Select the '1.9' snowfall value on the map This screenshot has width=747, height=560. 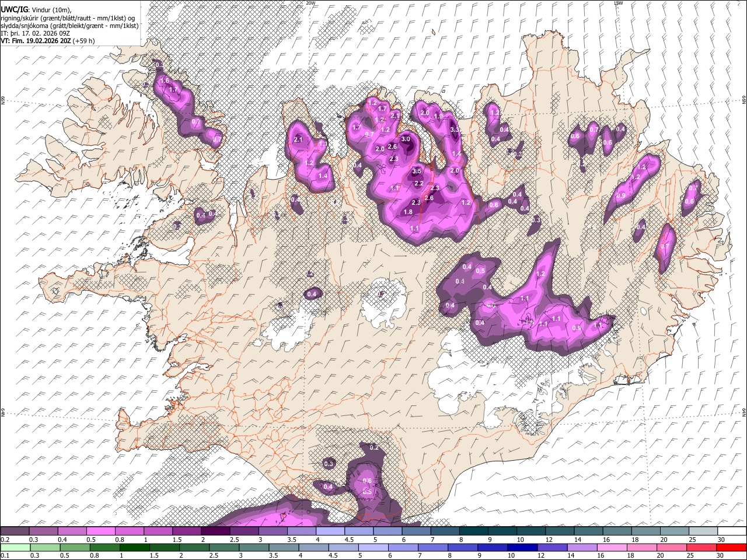[x=438, y=117]
